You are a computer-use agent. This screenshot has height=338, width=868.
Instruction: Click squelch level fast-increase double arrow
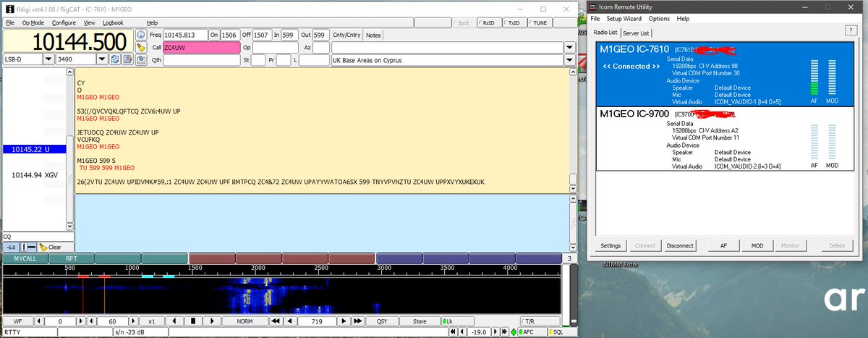pyautogui.click(x=503, y=333)
